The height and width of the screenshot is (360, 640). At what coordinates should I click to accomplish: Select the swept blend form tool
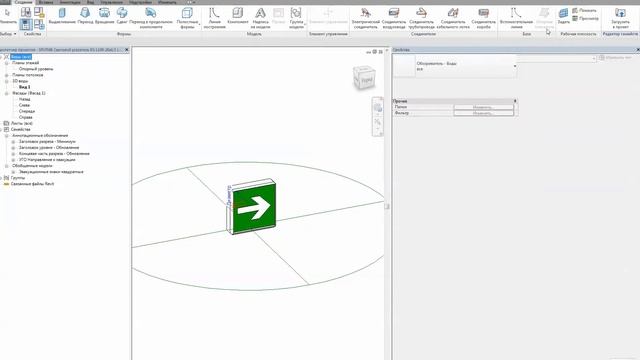pyautogui.click(x=151, y=18)
